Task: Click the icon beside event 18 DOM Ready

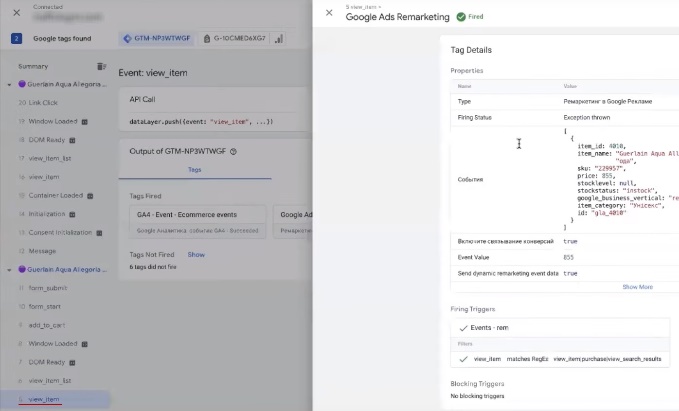Action: 76,140
